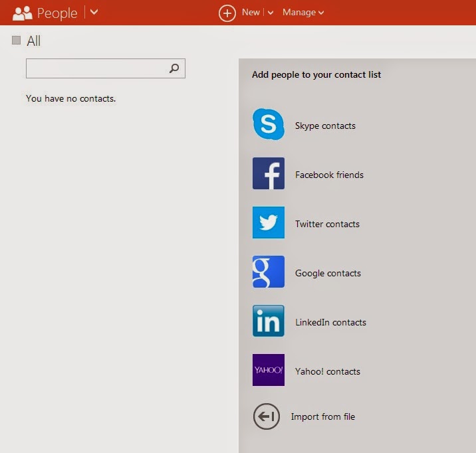476x453 pixels.
Task: Click the Twitter bird icon
Action: [269, 223]
